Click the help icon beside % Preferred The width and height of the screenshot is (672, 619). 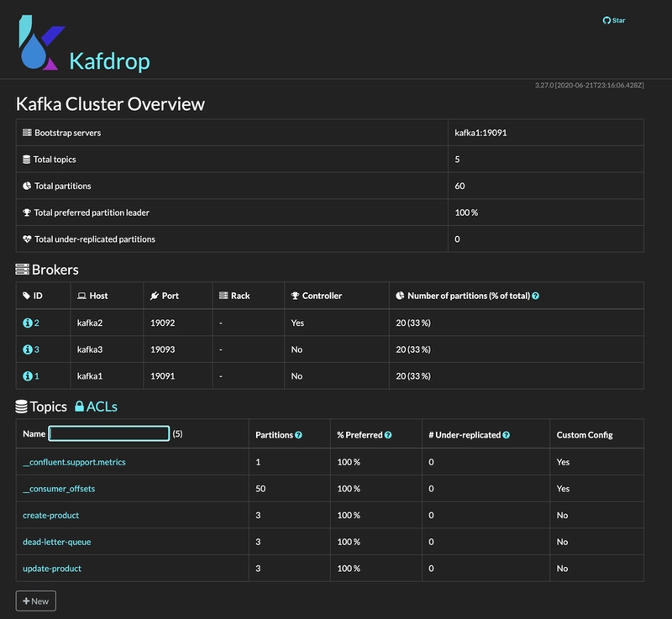[x=388, y=435]
